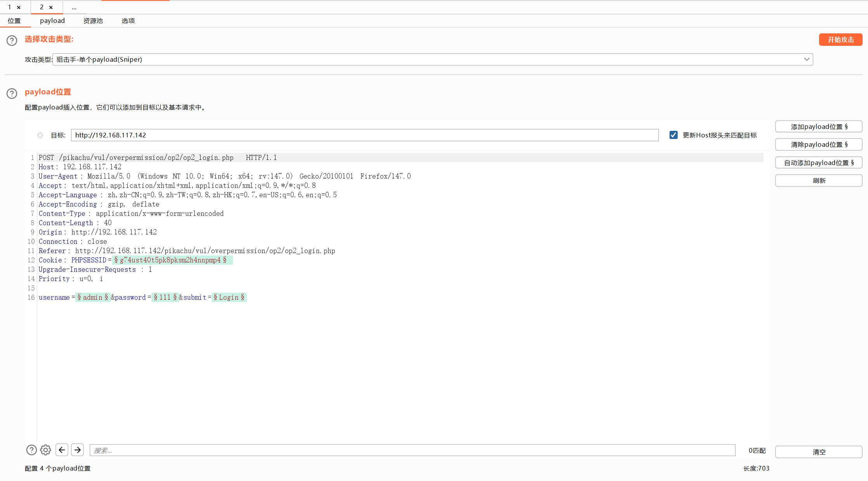Open editor help icon at bottom left
868x481 pixels.
[x=31, y=450]
